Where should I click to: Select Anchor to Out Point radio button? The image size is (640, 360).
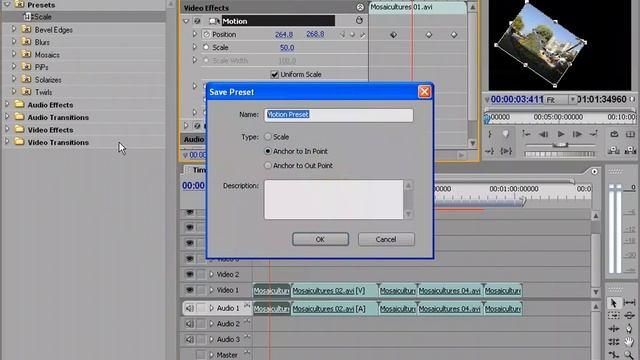click(268, 165)
